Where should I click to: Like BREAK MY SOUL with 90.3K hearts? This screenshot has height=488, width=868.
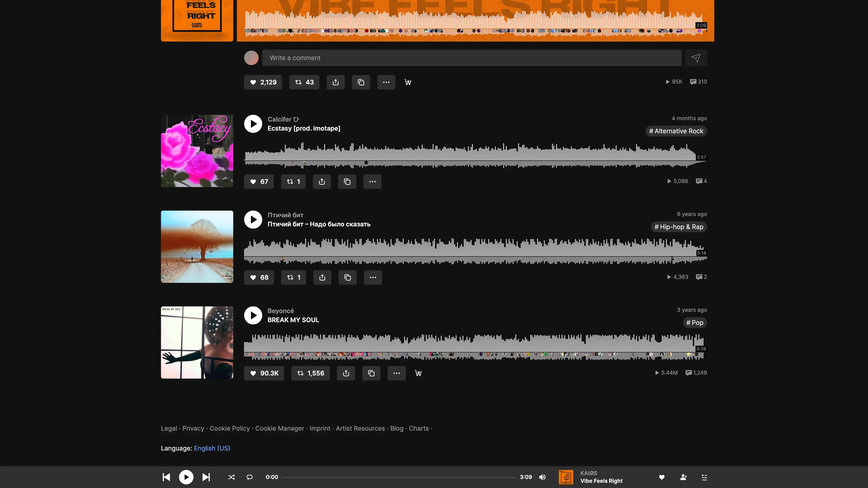264,373
